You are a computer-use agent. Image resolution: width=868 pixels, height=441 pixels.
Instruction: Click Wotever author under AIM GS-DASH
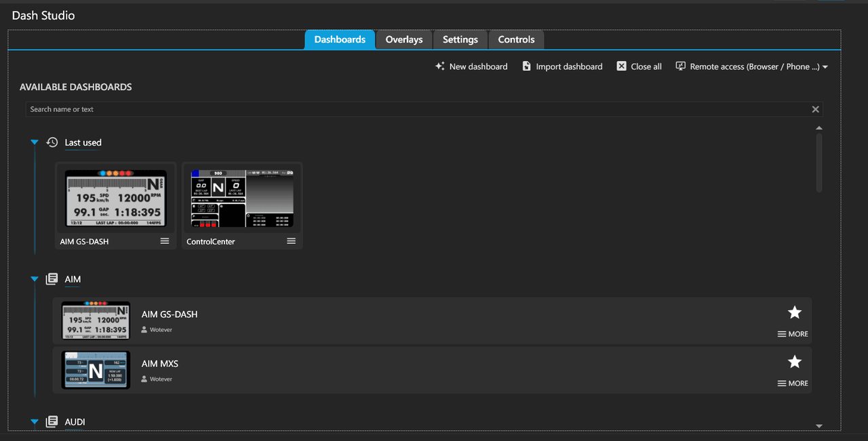157,330
